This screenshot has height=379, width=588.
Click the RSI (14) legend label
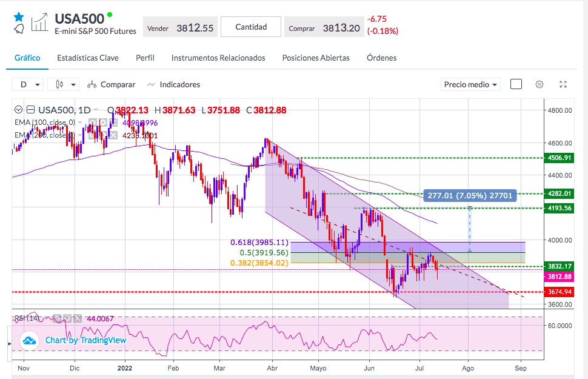tap(27, 318)
